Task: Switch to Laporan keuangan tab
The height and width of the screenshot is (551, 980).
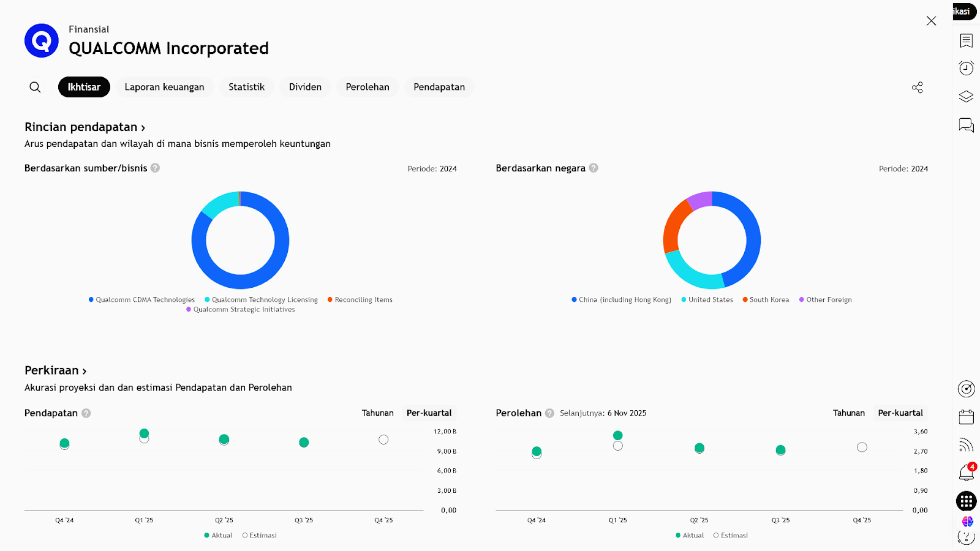Action: (x=164, y=87)
